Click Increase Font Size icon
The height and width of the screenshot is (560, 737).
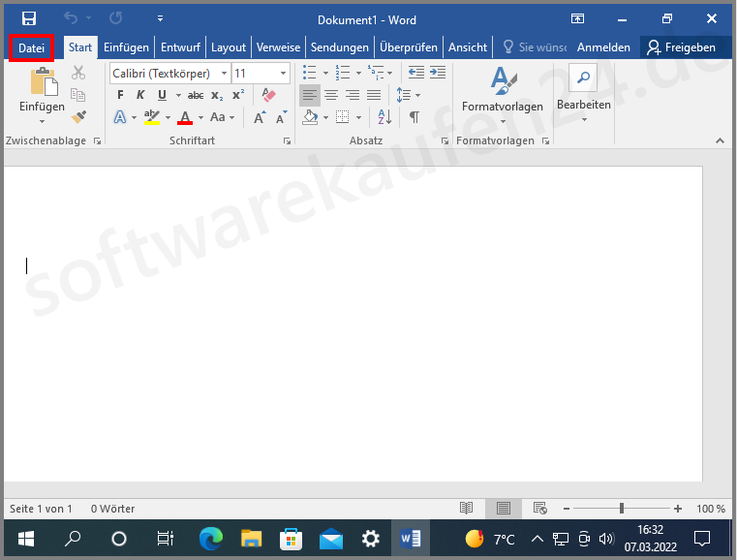260,117
